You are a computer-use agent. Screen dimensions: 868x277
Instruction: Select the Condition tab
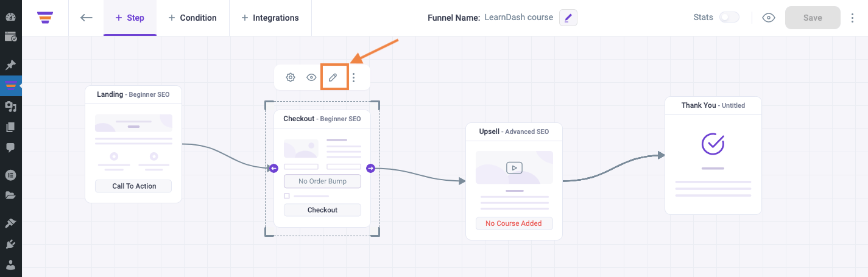[192, 18]
